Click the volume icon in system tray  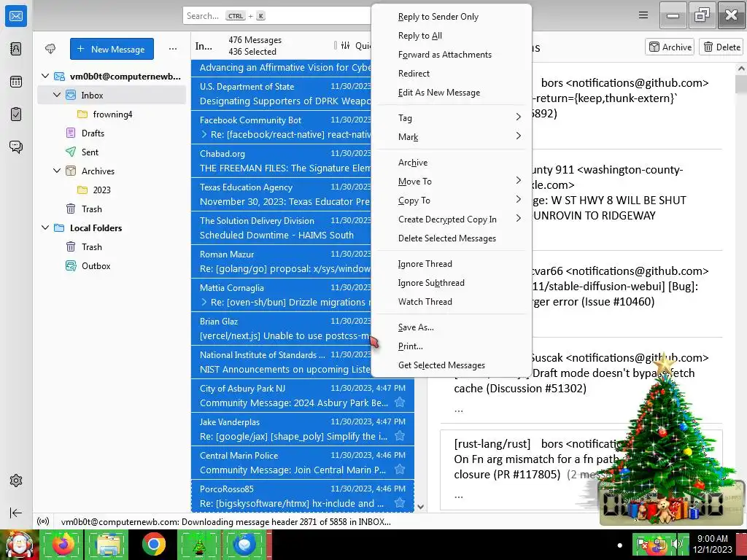coord(675,543)
